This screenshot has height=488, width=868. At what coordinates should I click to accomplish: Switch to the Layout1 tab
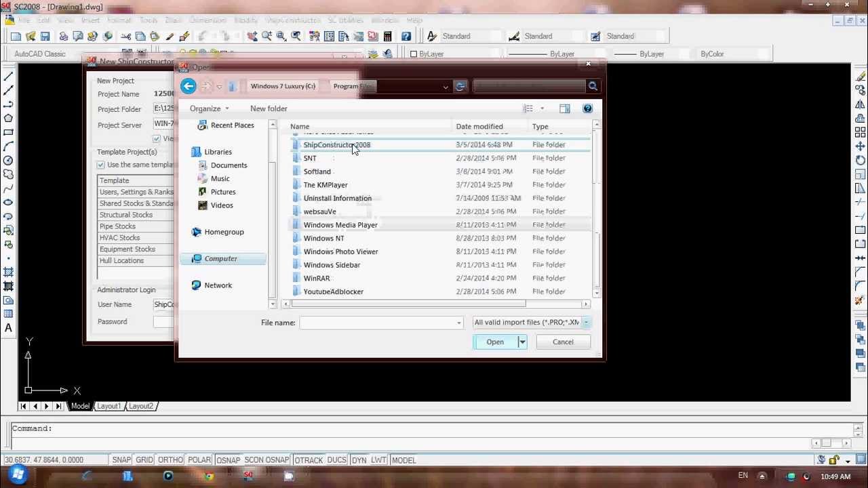pyautogui.click(x=108, y=406)
